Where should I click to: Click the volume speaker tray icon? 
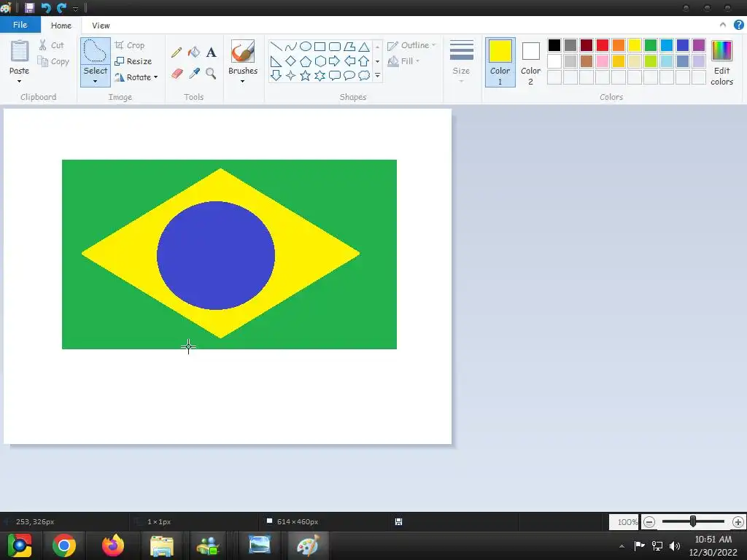coord(675,545)
